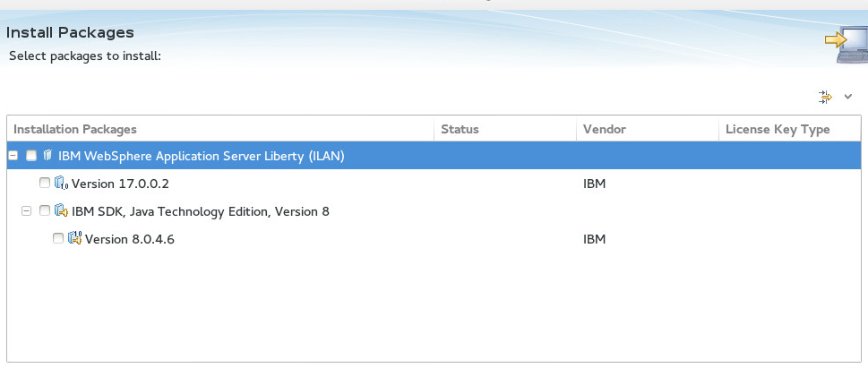Collapse the IBM SDK Java Technology Edition node
This screenshot has height=368, width=868.
click(26, 210)
